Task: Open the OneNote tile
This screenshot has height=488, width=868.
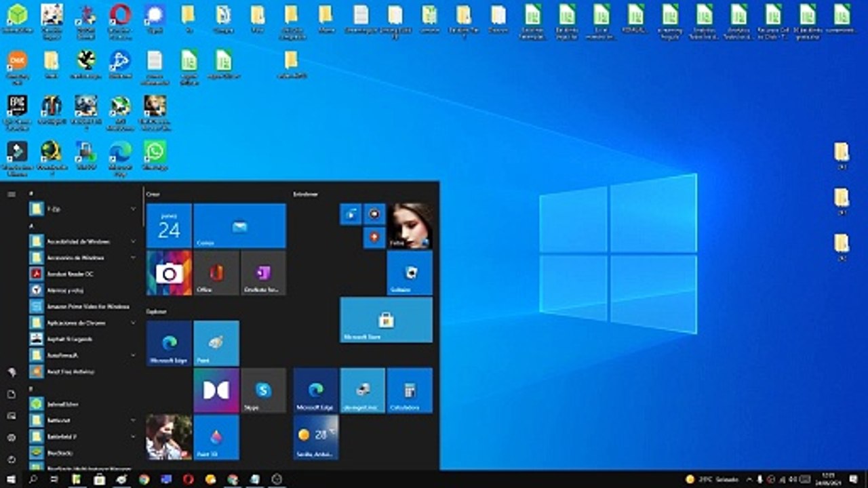Action: point(263,272)
